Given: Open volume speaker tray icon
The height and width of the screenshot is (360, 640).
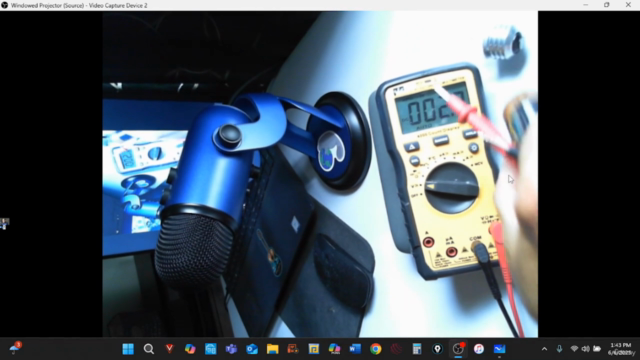Looking at the screenshot, I should (585, 349).
